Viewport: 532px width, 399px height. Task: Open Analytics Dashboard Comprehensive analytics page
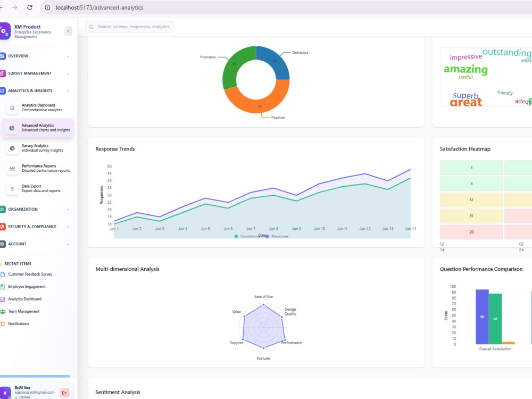coord(37,108)
